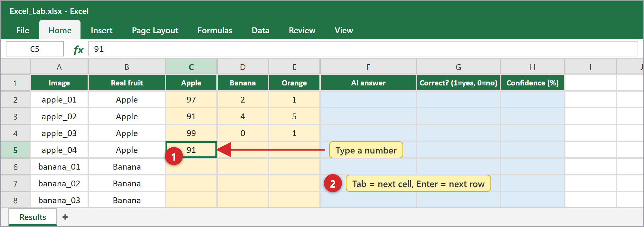Viewport: 644px width, 227px height.
Task: Select row 5 header
Action: pos(15,150)
